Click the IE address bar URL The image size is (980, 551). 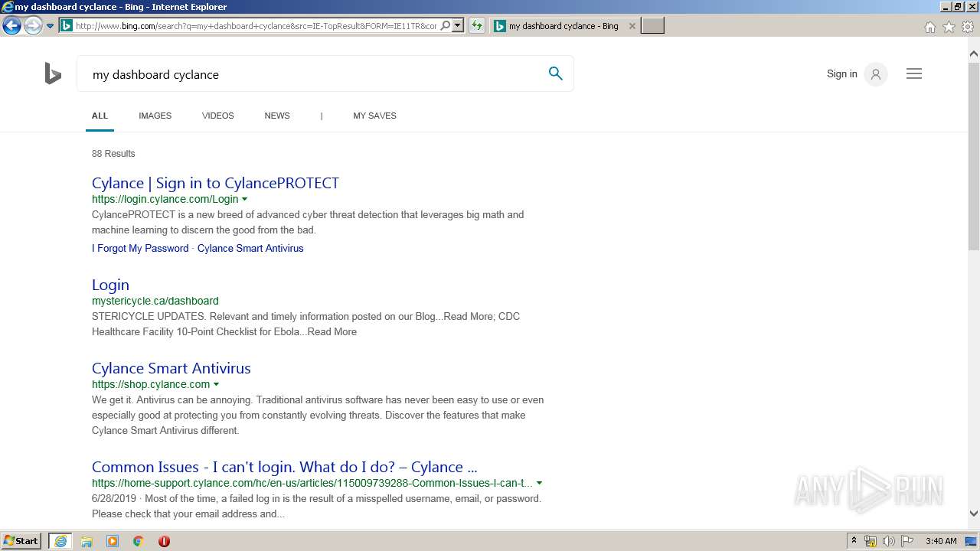click(256, 26)
